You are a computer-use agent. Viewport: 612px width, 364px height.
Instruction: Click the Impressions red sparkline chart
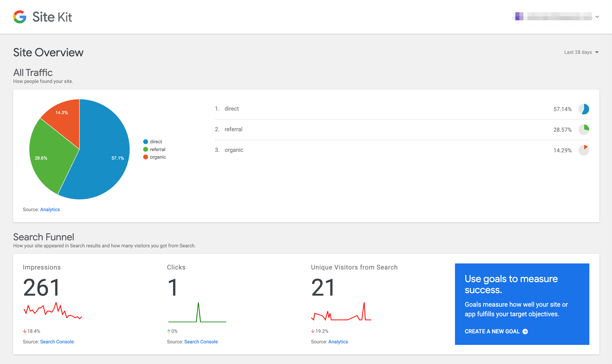point(53,311)
